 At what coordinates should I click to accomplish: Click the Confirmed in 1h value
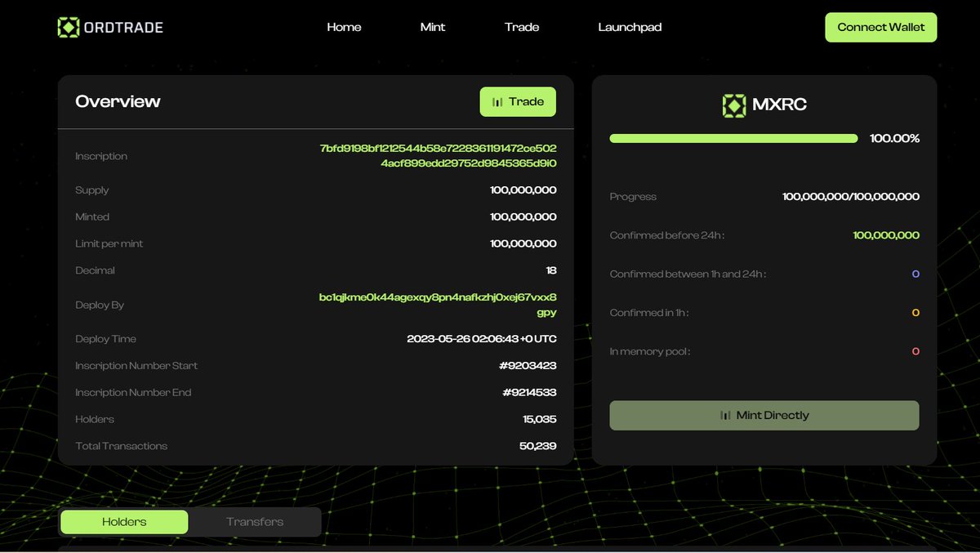915,313
